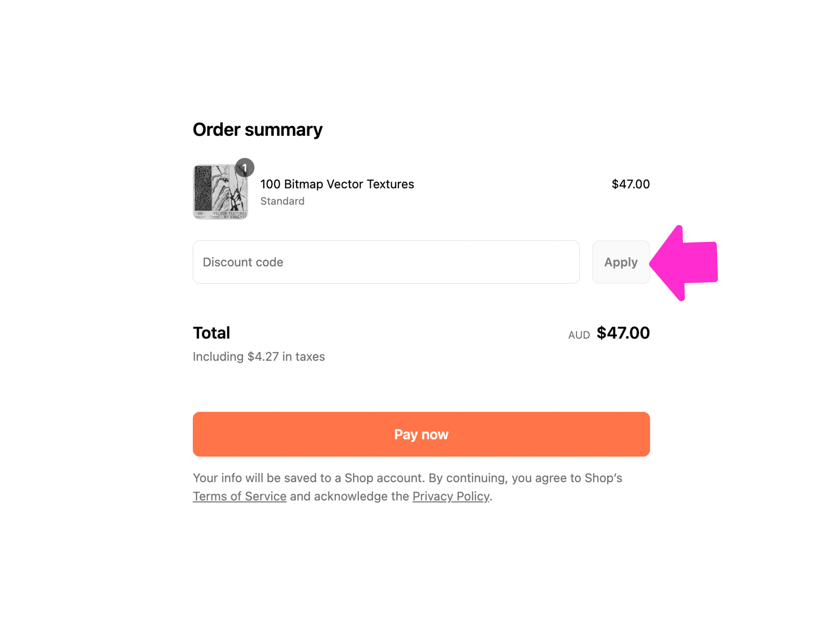Click the AUD $47.00 total amount

coord(623,333)
